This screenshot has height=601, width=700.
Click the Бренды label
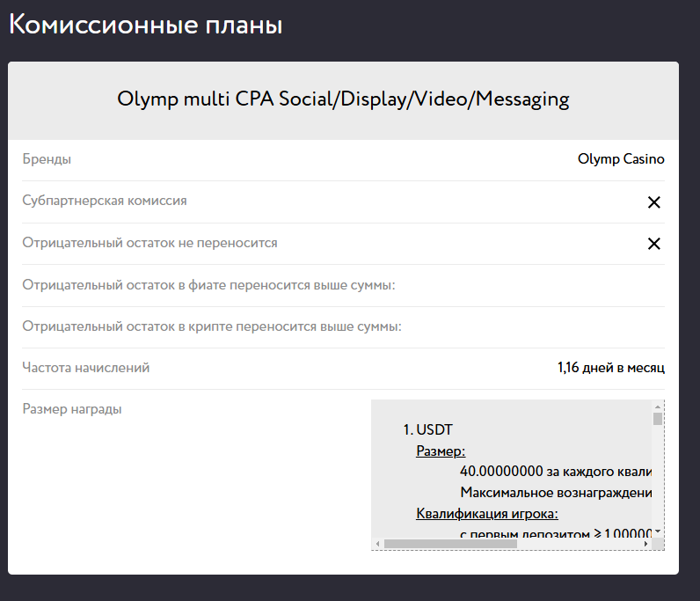[47, 159]
